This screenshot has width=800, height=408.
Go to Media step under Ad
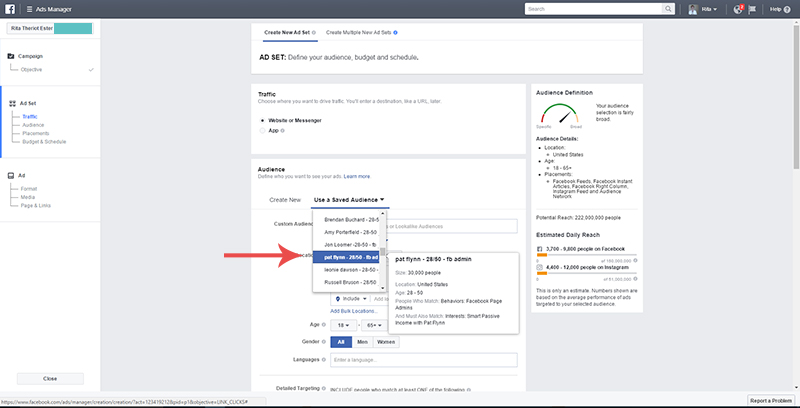point(28,197)
